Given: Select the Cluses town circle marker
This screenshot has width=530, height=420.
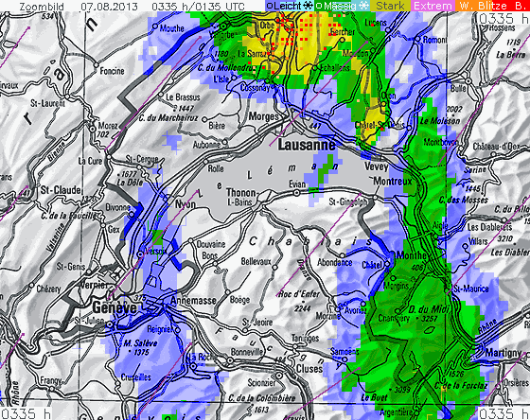Looking at the screenshot, I should point(279,376).
